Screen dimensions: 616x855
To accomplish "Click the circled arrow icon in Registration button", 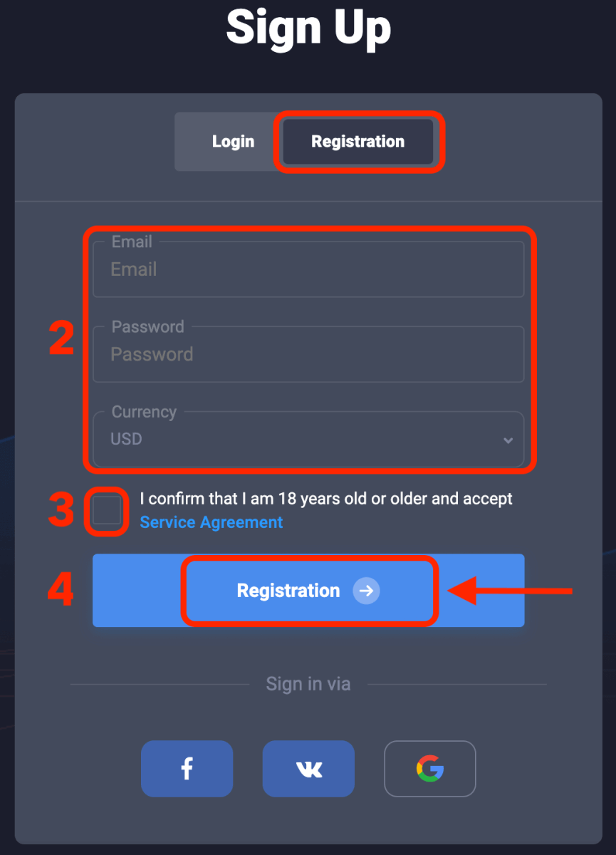I will (367, 591).
